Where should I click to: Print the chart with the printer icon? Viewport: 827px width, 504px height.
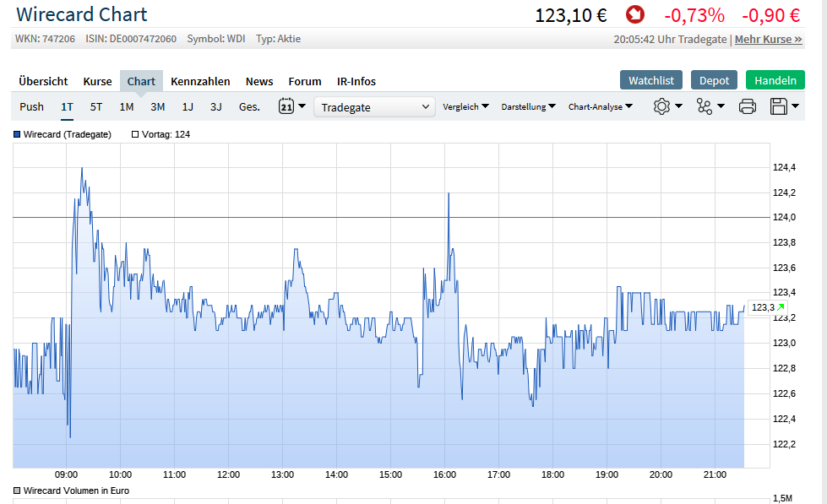pyautogui.click(x=748, y=106)
